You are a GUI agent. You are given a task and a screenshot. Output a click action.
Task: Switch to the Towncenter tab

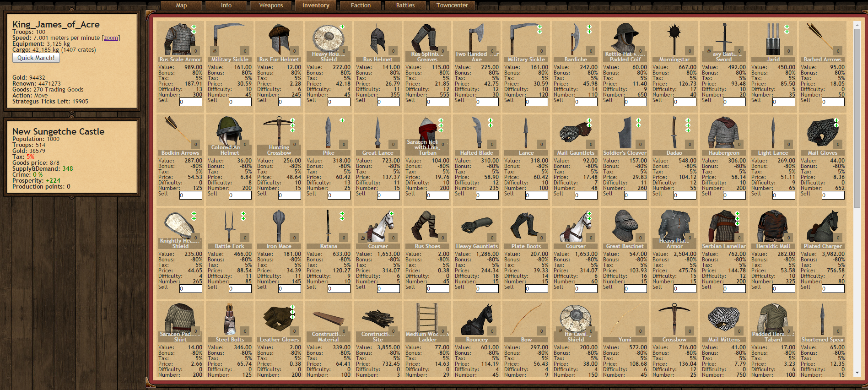click(x=452, y=5)
